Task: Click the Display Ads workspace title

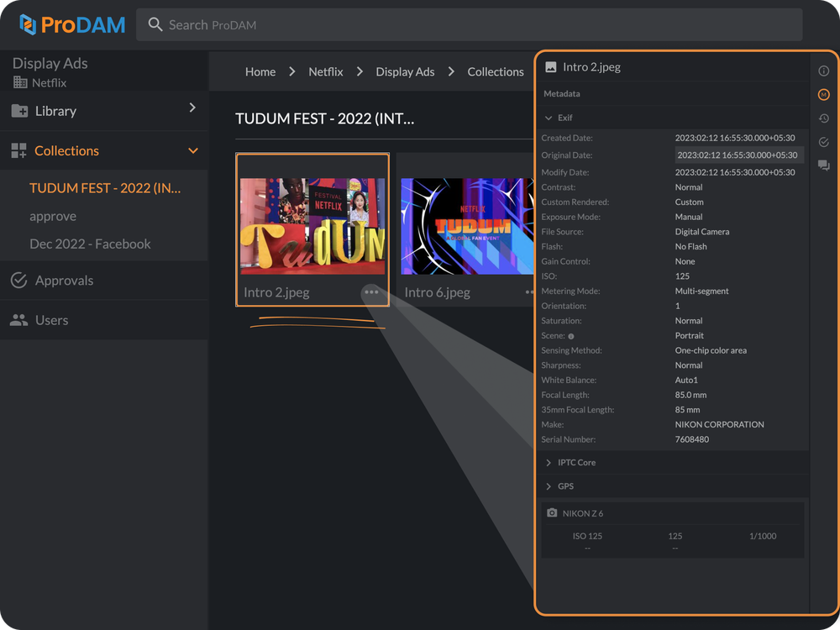Action: point(50,63)
